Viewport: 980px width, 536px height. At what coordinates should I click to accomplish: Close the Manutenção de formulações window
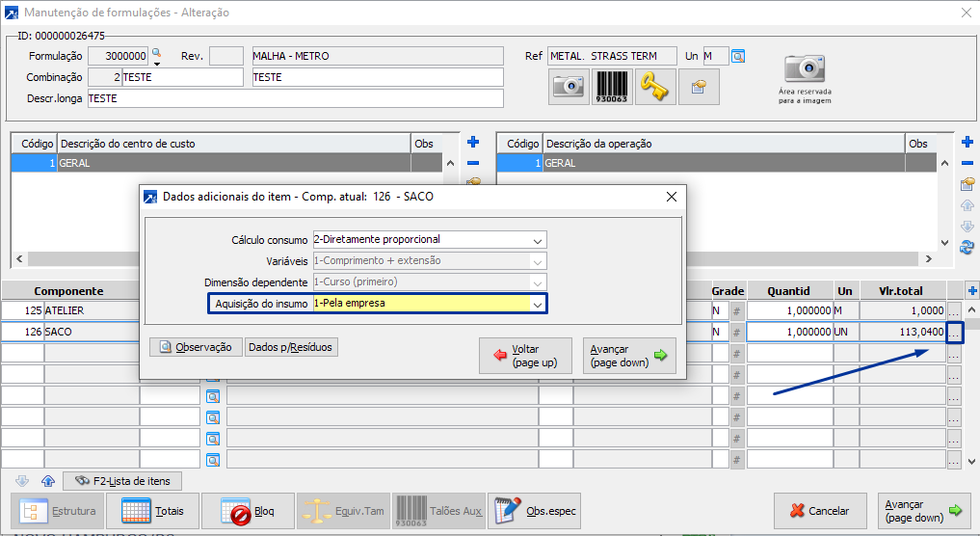(967, 13)
